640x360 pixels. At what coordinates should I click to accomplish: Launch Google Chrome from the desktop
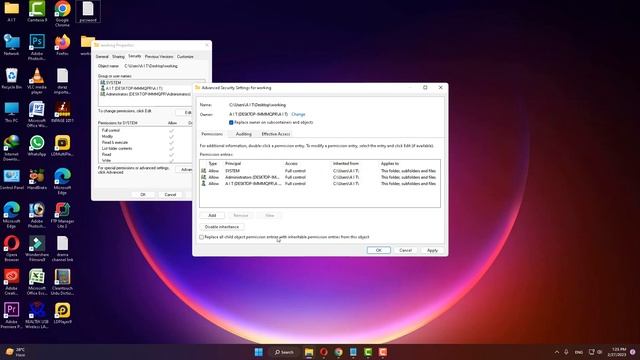click(x=62, y=13)
